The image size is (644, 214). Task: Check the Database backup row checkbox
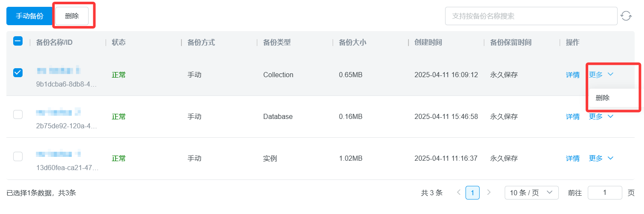tap(18, 114)
